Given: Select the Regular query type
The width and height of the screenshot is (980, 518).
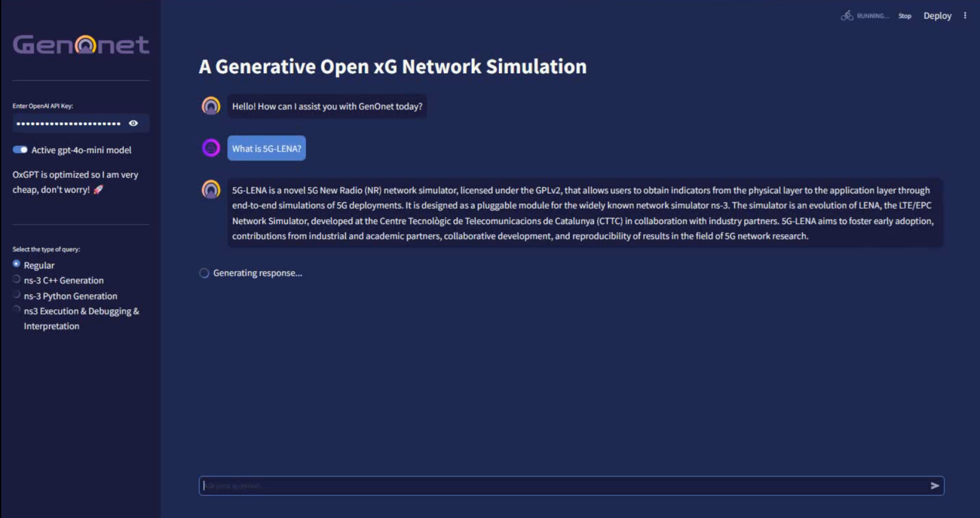Looking at the screenshot, I should click(x=17, y=264).
